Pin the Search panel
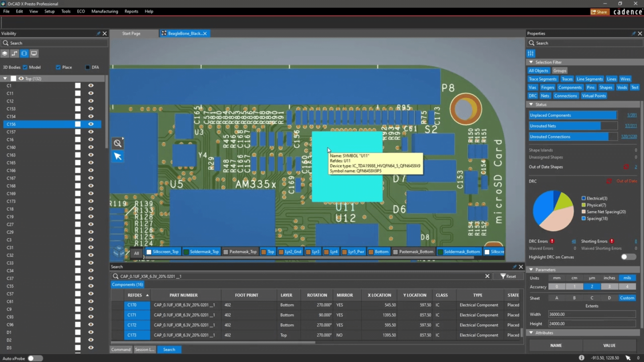Screen dimensions: 644x362 point(515,267)
